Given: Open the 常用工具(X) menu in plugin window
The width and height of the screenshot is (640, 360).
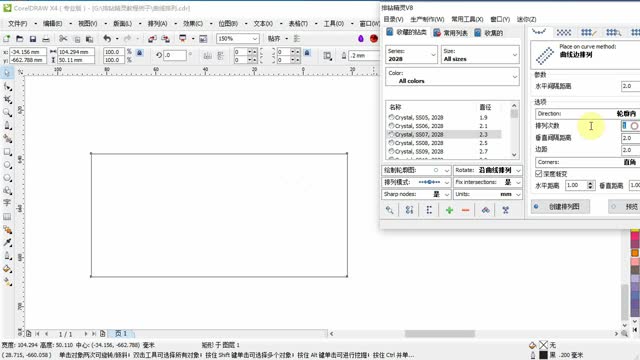Looking at the screenshot, I should (x=467, y=19).
